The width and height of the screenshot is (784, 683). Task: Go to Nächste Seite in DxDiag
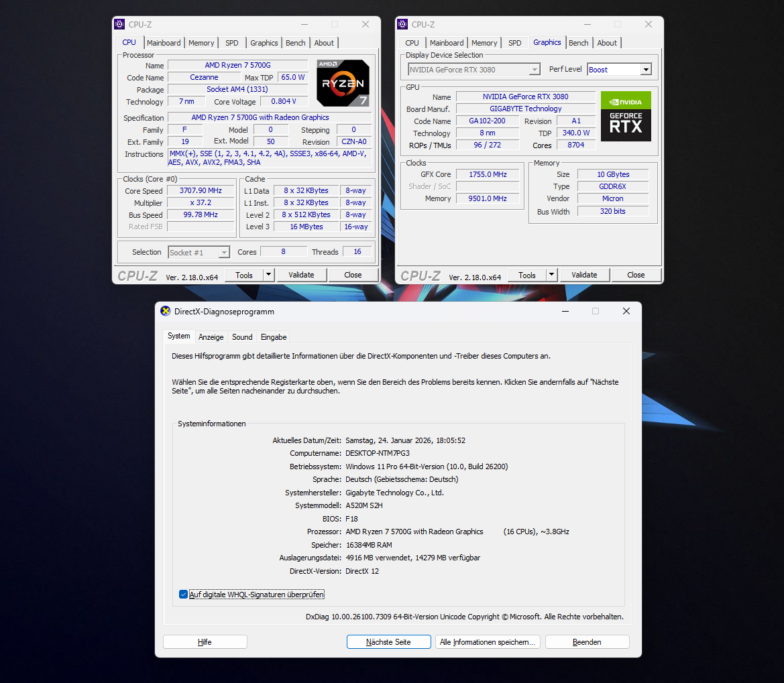pyautogui.click(x=388, y=641)
